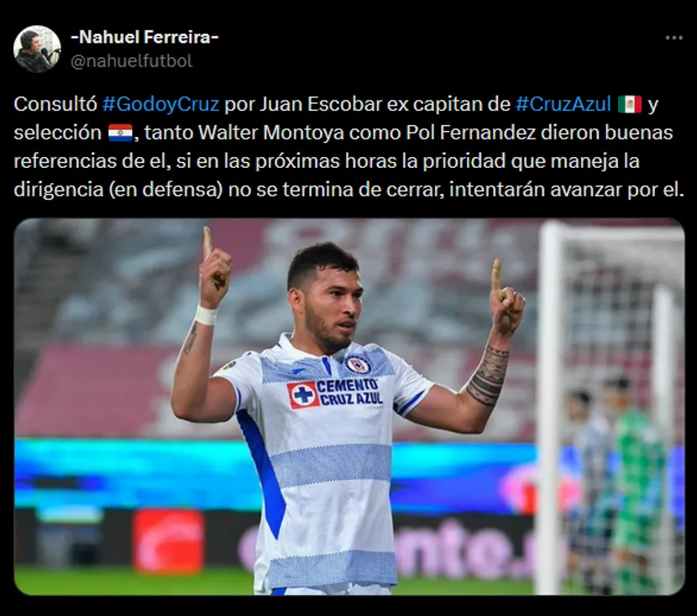Viewport: 697px width, 616px height.
Task: Click the Cemento Cruz Azul sponsor logo
Action: pyautogui.click(x=335, y=393)
